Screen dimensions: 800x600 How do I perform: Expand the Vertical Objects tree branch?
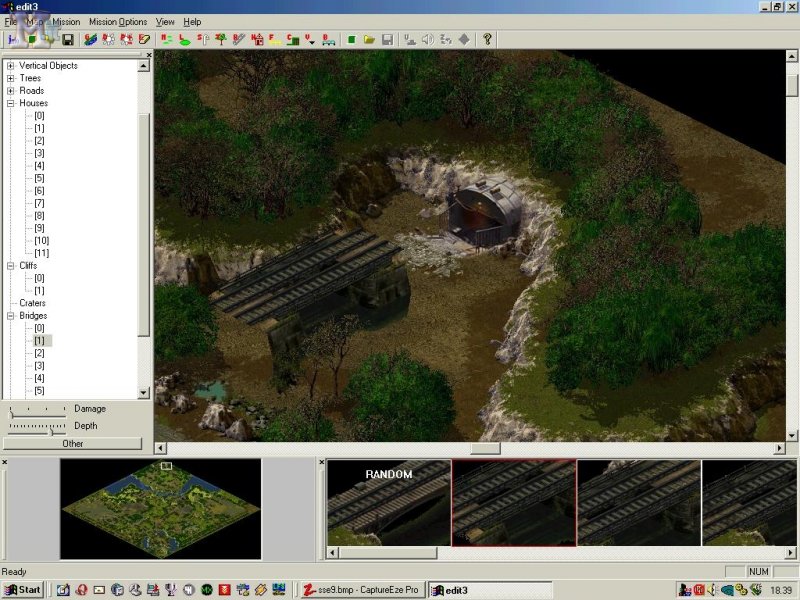(x=8, y=65)
